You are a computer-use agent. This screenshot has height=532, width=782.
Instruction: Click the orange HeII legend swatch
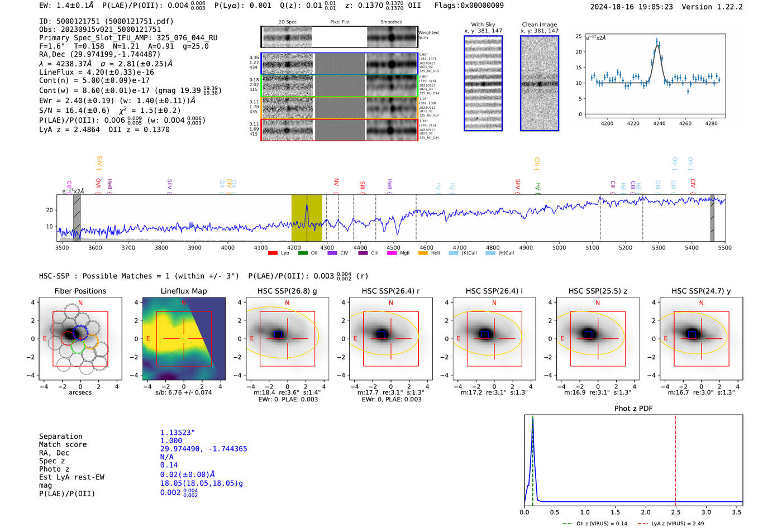click(x=423, y=253)
